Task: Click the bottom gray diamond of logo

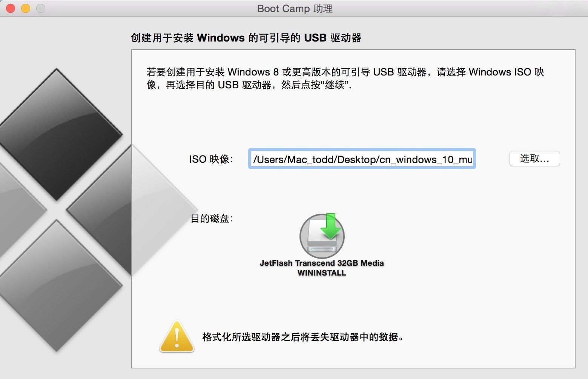Action: 57,286
